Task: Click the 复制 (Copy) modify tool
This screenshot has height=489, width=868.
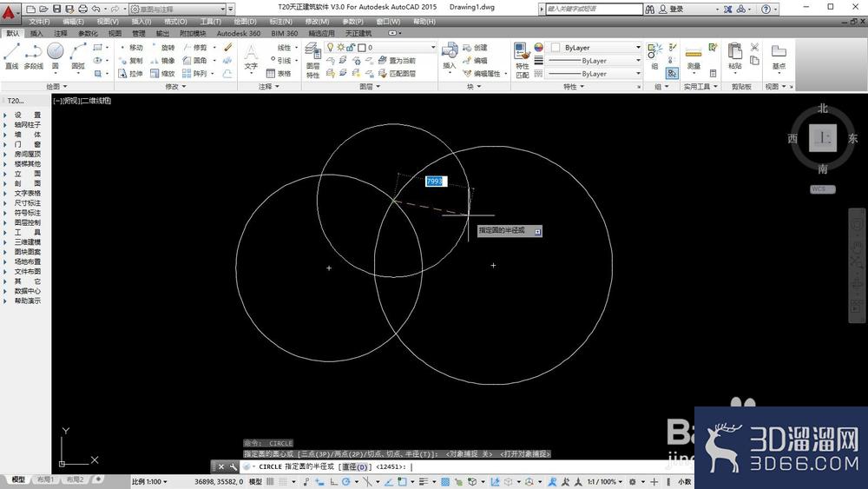Action: pyautogui.click(x=131, y=60)
